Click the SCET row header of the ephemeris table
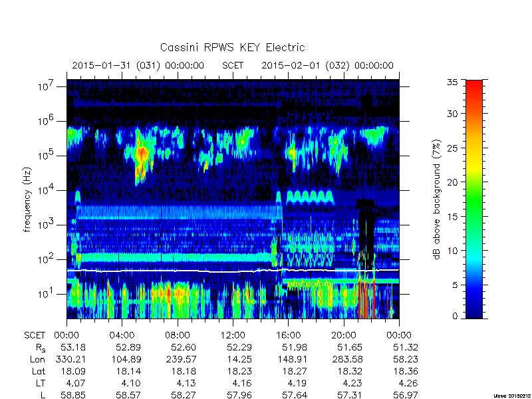The image size is (532, 399). [x=35, y=336]
